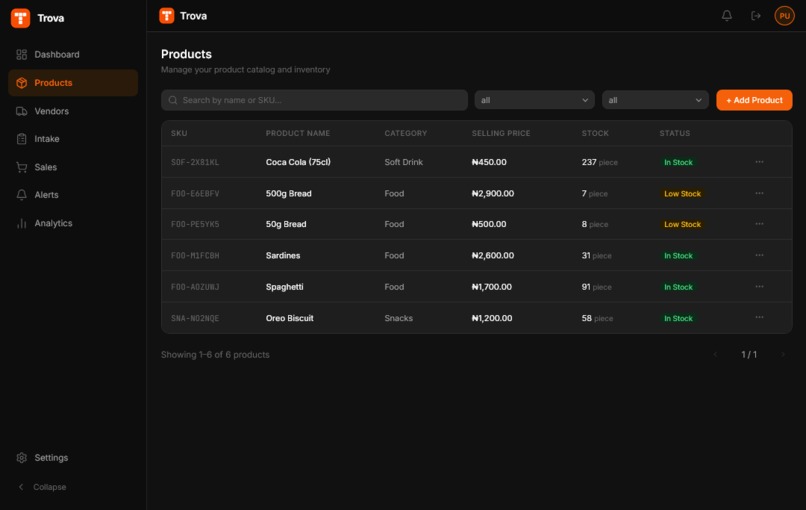Screen dimensions: 806x510
Task: Open the first 'all' filter dropdown
Action: [x=535, y=100]
